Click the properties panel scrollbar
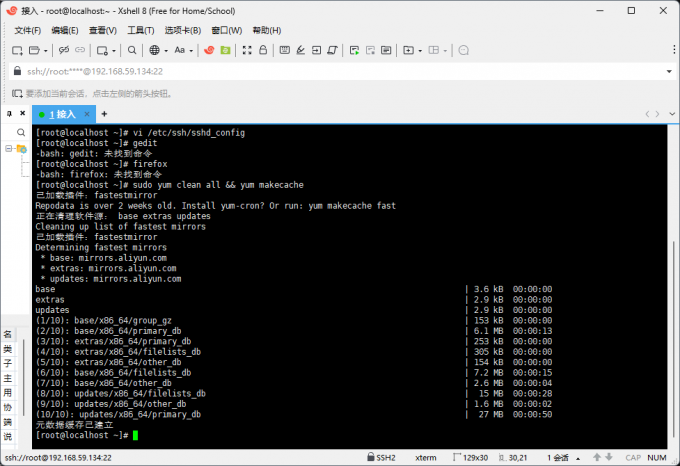The width and height of the screenshot is (680, 466). pos(24,378)
